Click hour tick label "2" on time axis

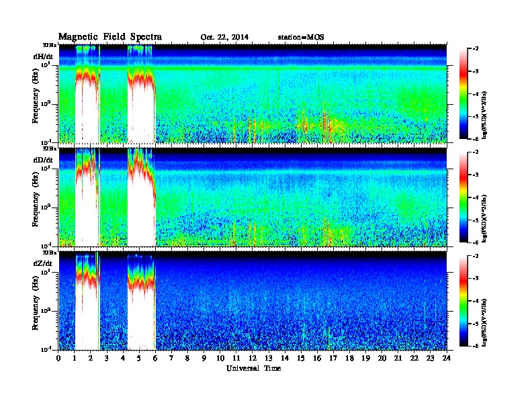click(x=91, y=359)
